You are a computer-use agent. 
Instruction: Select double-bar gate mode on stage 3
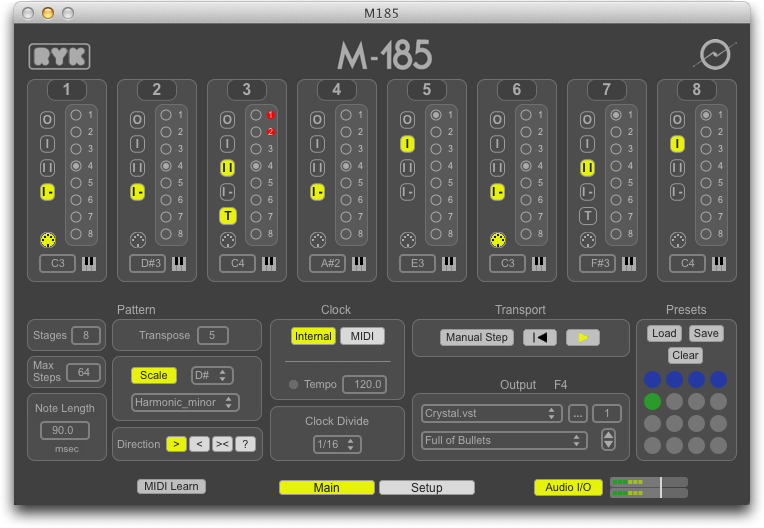[228, 168]
